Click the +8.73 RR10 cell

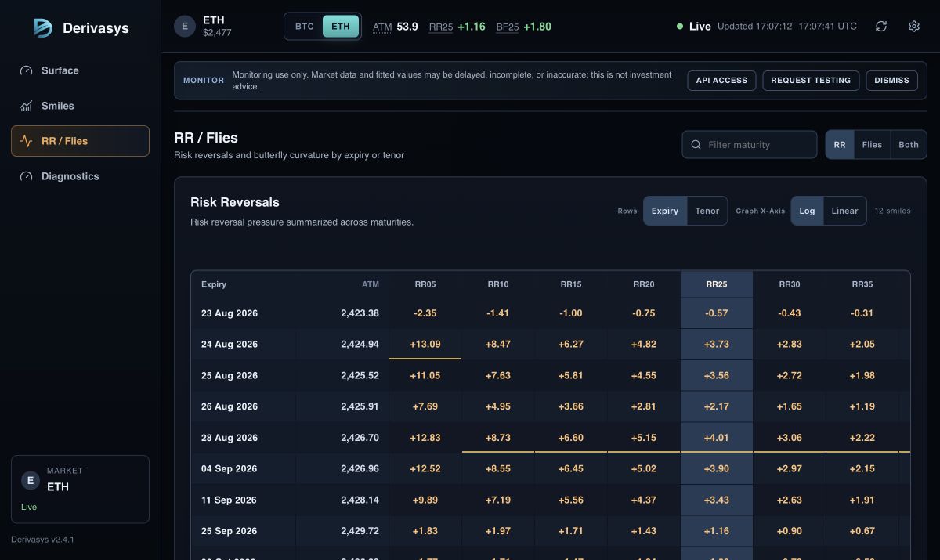point(498,438)
